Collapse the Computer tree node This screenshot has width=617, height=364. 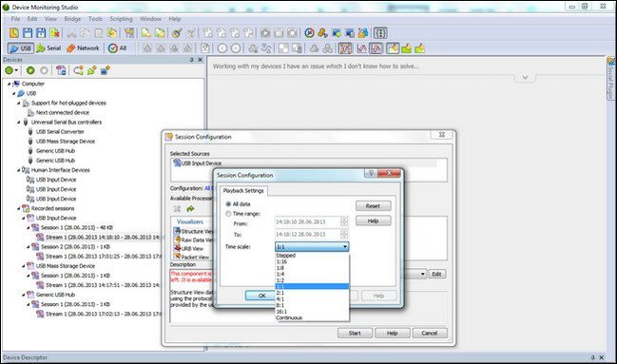(x=9, y=84)
